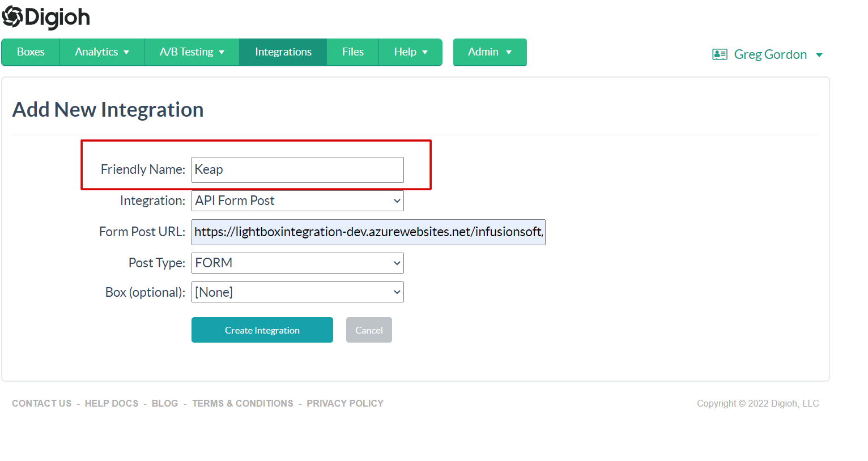Click the user profile card icon
Image resolution: width=868 pixels, height=461 pixels.
point(720,54)
